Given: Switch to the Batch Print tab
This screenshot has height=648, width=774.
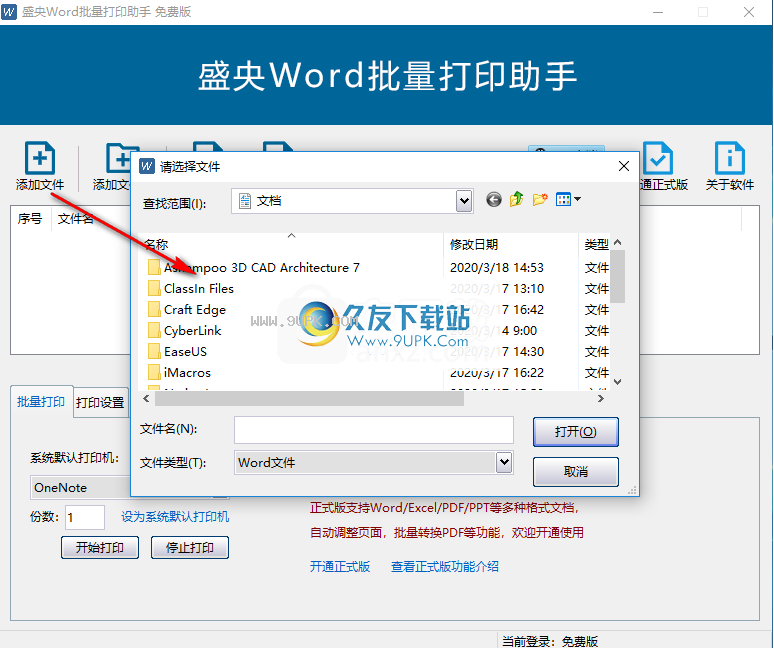Looking at the screenshot, I should coord(41,402).
